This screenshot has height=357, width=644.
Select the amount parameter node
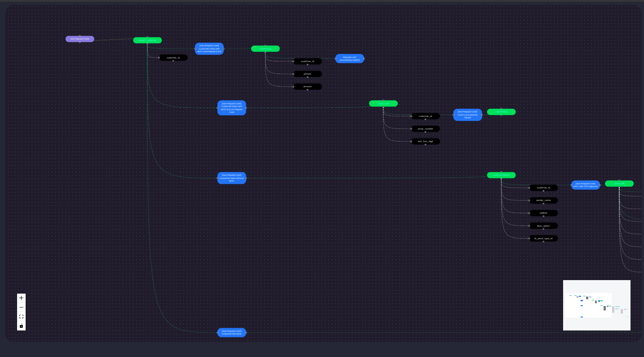click(308, 86)
